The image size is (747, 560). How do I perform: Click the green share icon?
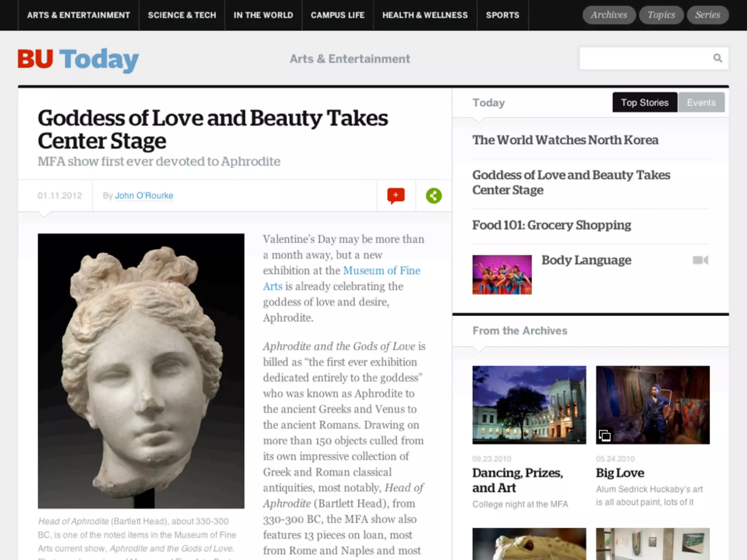click(x=434, y=196)
